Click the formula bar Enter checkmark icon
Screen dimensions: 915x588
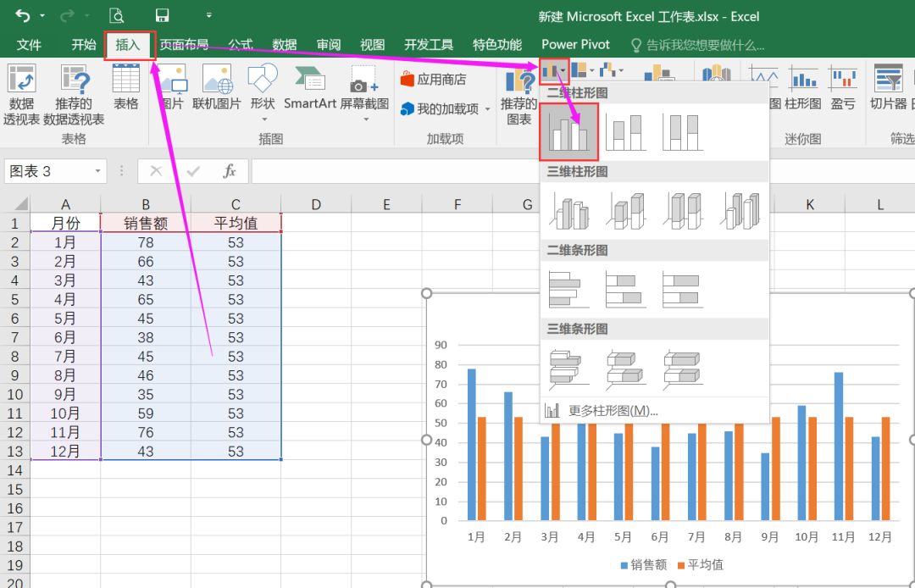[193, 171]
